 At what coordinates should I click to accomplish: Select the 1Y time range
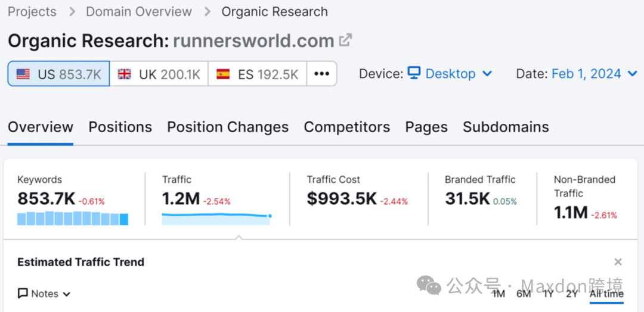click(549, 294)
